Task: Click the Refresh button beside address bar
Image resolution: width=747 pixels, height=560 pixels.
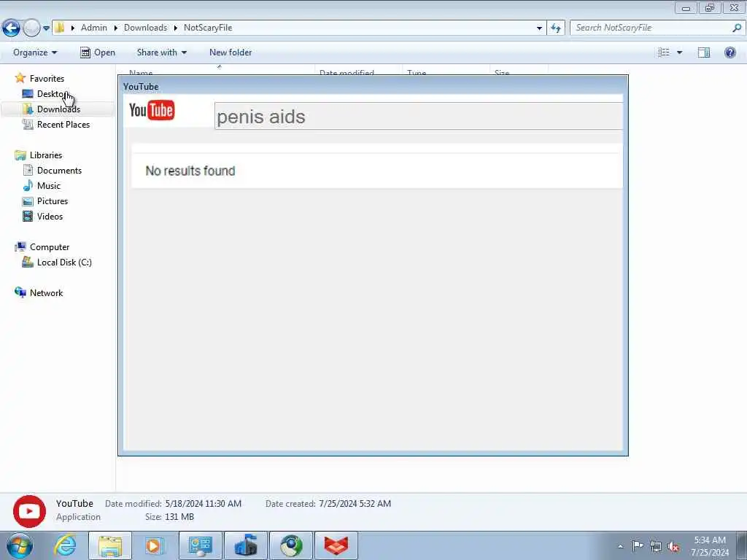Action: click(x=556, y=28)
